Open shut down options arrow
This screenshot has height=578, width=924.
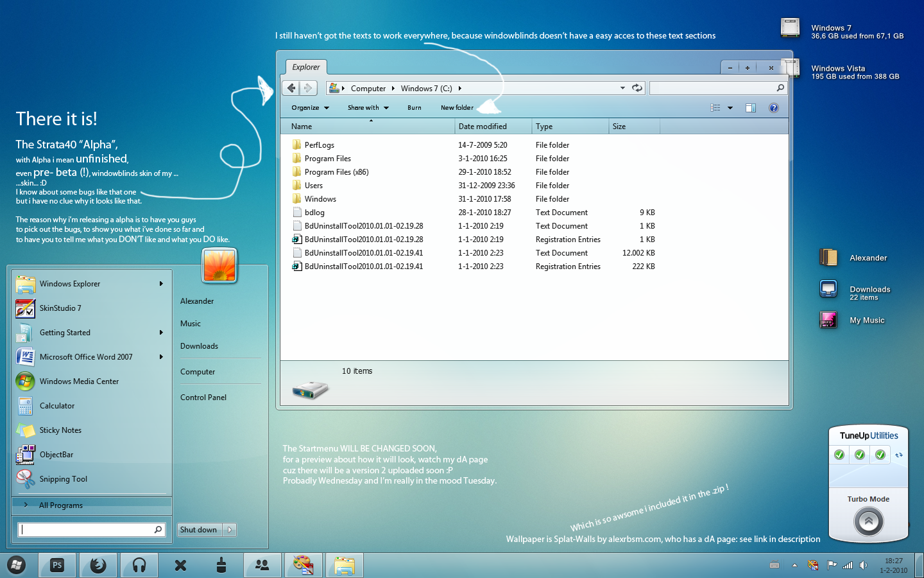tap(230, 530)
